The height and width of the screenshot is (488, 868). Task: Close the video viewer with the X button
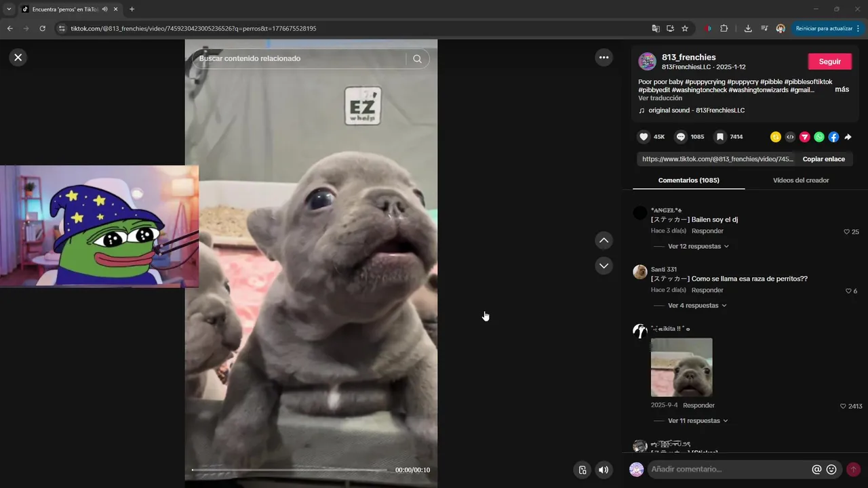click(x=18, y=58)
